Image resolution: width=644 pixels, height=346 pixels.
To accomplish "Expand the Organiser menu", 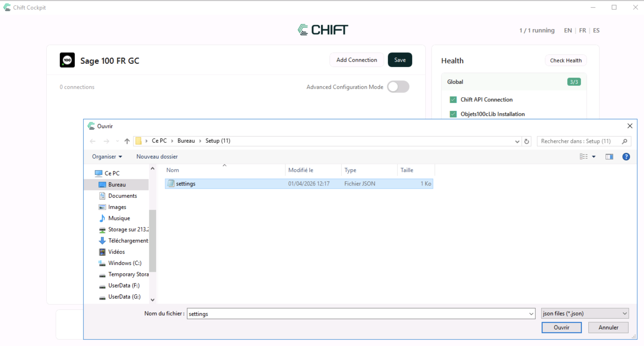I will 107,157.
